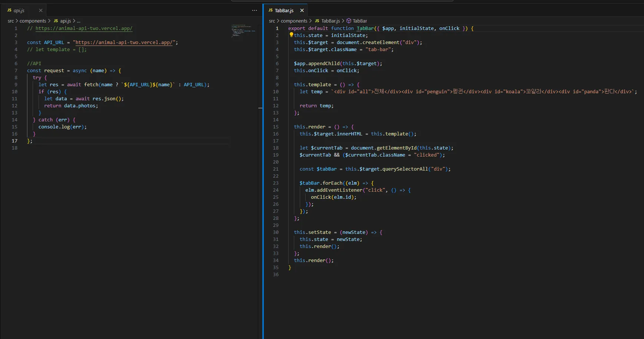Click the 'request' constant name in api.js
This screenshot has width=644, height=339.
pyautogui.click(x=54, y=71)
